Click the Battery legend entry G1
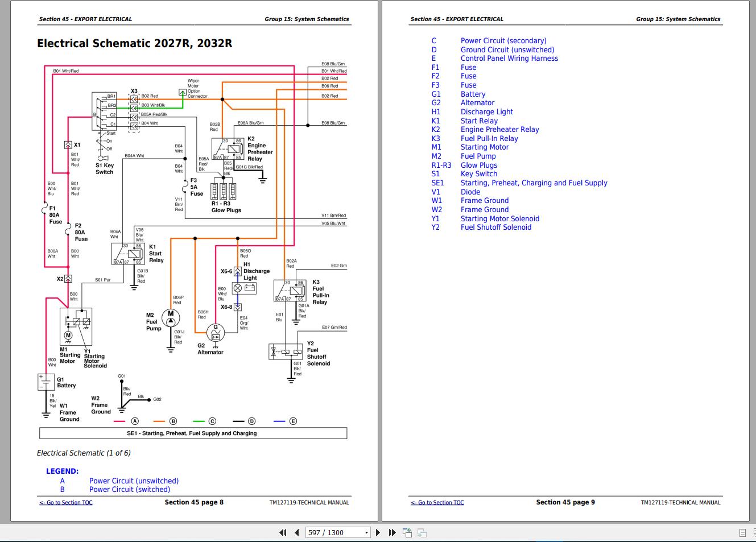This screenshot has width=756, height=542. click(473, 94)
